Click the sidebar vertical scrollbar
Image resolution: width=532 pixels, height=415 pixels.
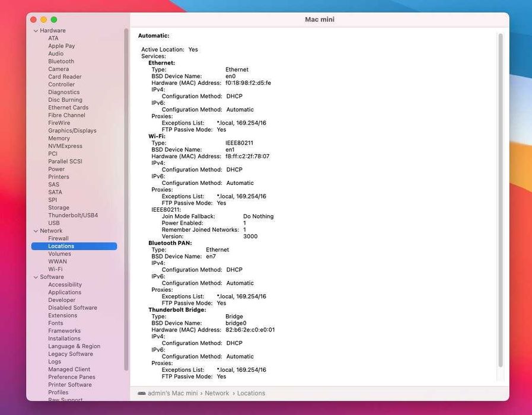[126, 200]
